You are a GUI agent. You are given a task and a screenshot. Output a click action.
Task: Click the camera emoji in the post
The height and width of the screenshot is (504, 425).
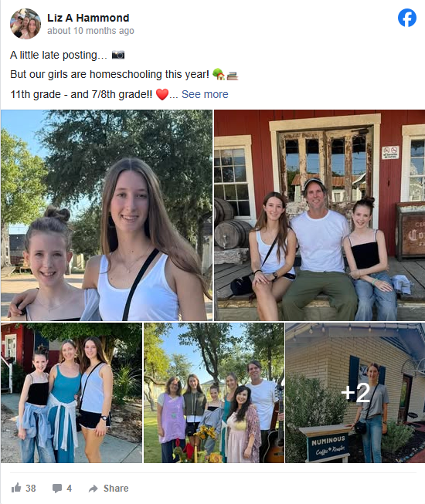[x=118, y=55]
